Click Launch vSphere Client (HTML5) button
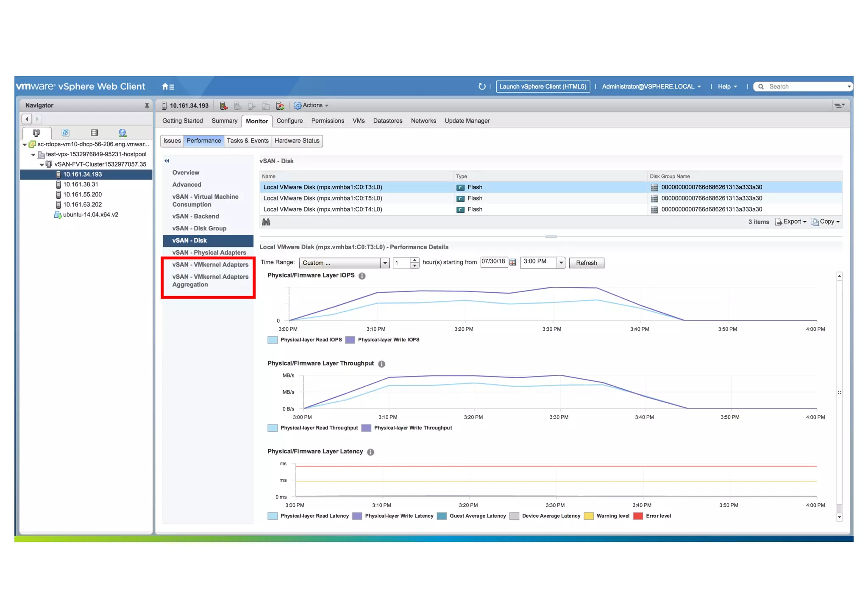This screenshot has width=868, height=613. coord(542,87)
